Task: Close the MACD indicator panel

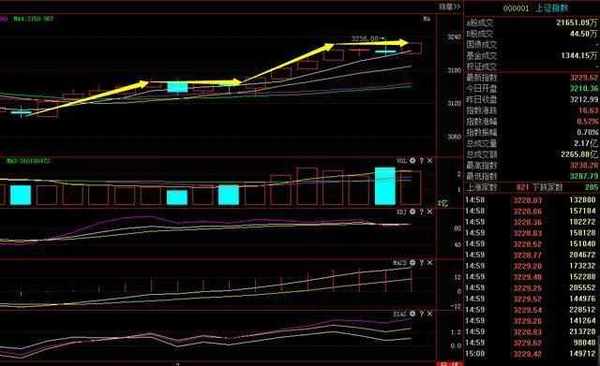Action: [x=430, y=262]
